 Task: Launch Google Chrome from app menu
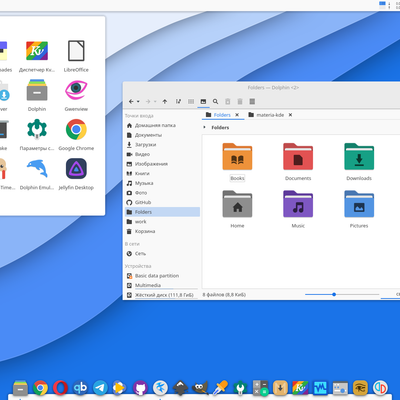[76, 135]
